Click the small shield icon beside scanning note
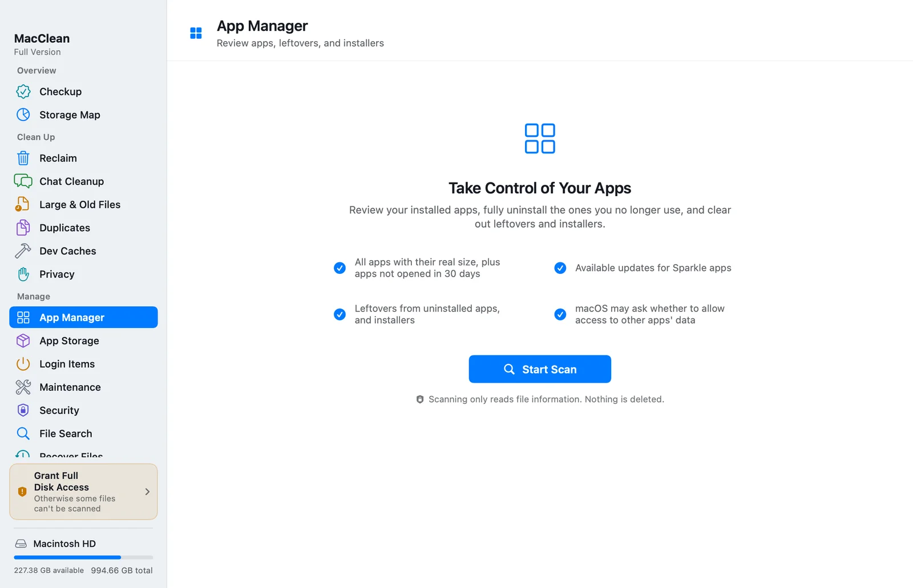 coord(420,399)
